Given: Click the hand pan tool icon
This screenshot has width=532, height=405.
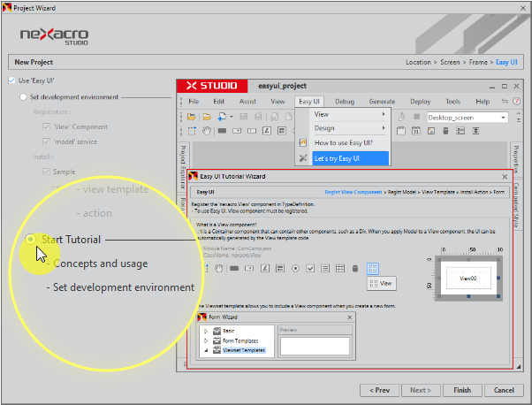Looking at the screenshot, I should 206,131.
